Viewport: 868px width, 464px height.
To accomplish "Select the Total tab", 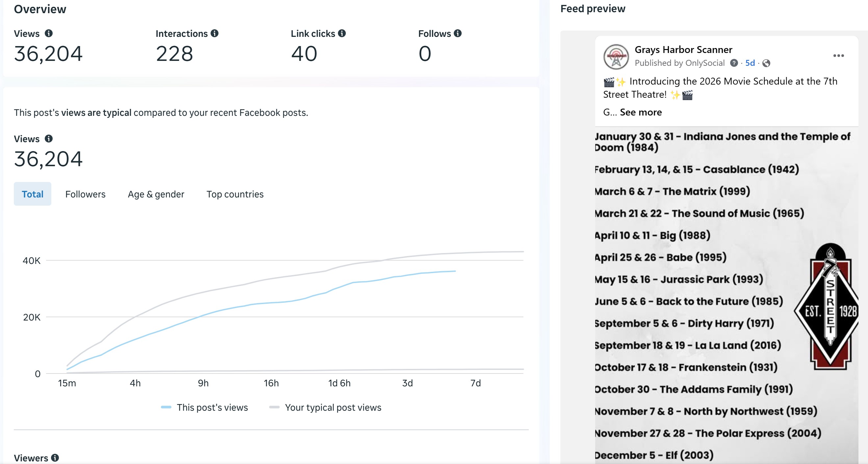I will coord(32,194).
